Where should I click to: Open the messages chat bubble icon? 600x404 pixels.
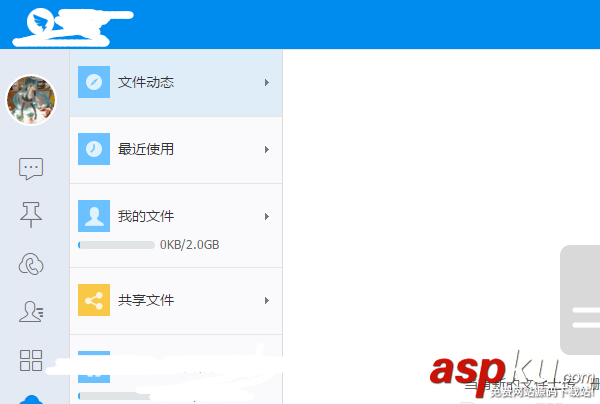[31, 168]
